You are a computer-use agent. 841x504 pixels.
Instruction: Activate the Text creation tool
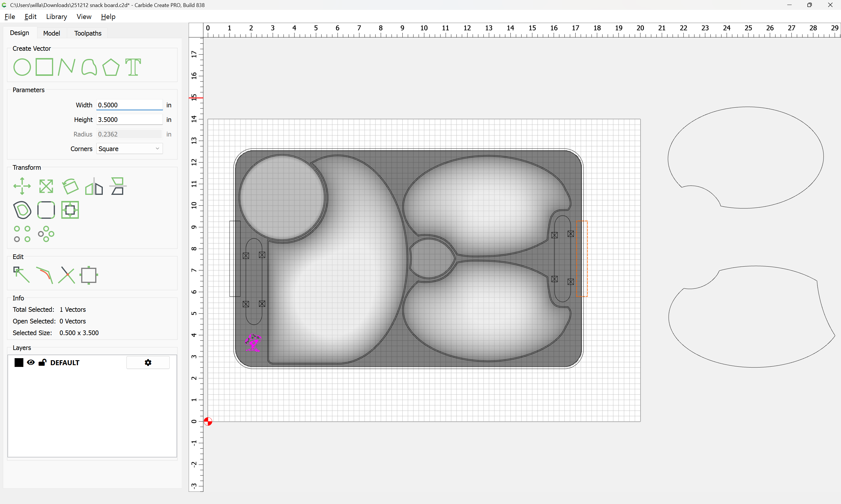click(133, 67)
